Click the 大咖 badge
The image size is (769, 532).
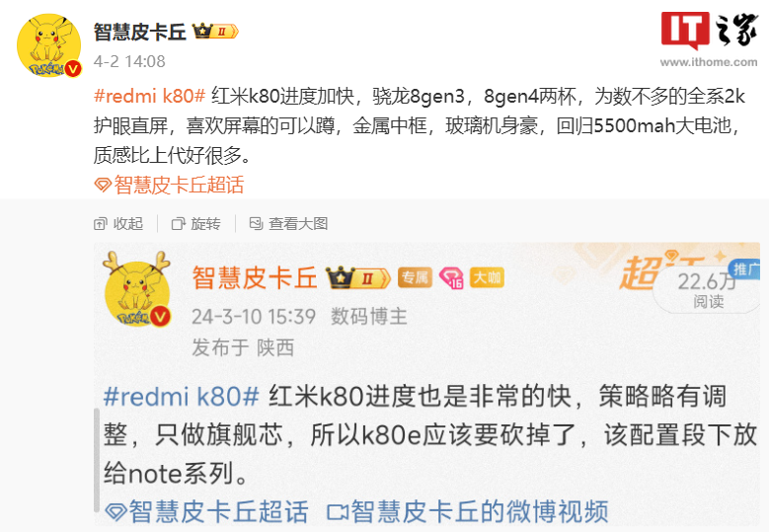pos(487,278)
